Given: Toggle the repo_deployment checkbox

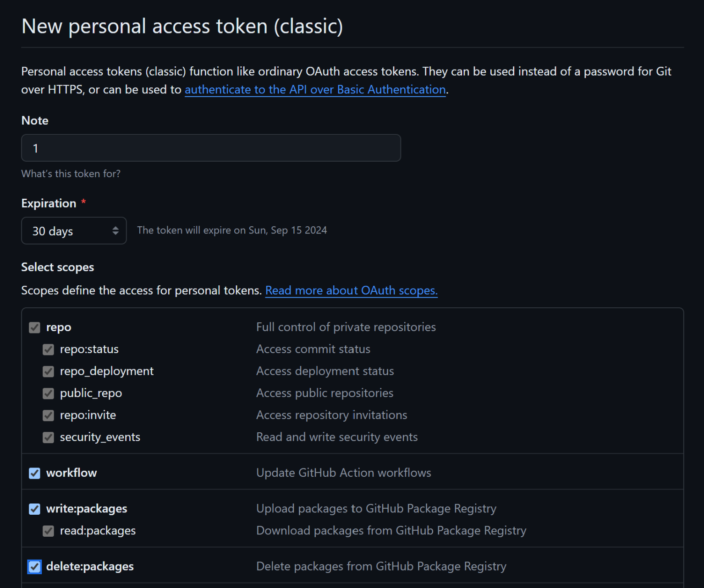Looking at the screenshot, I should [x=48, y=371].
